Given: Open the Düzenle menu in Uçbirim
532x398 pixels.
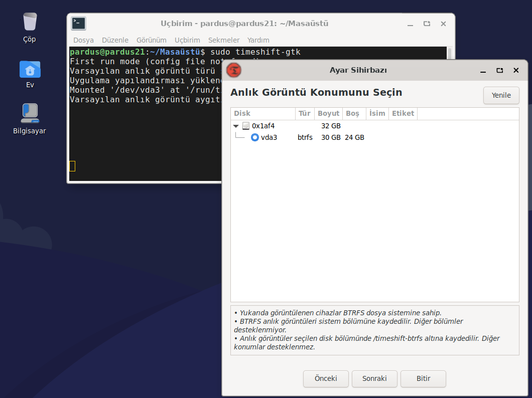Looking at the screenshot, I should 115,40.
